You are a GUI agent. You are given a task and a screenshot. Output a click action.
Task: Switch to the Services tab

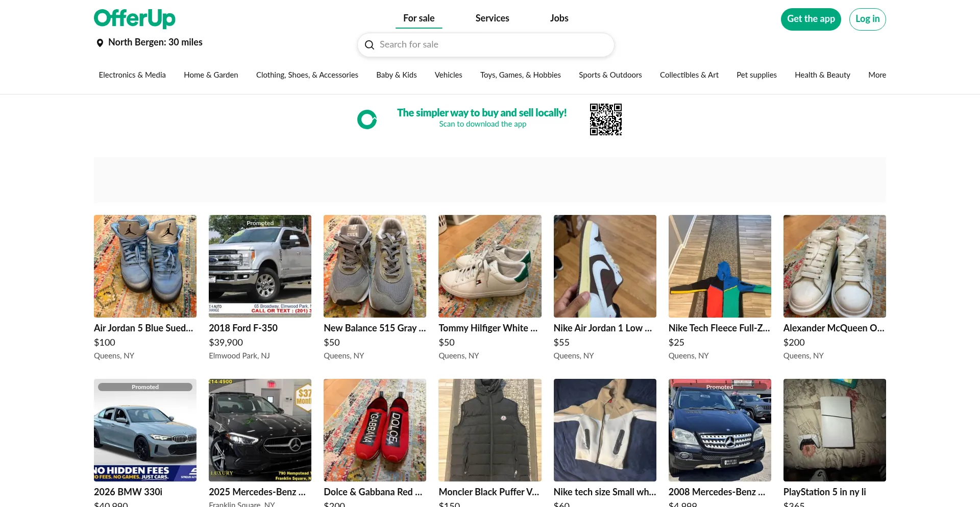pyautogui.click(x=493, y=18)
